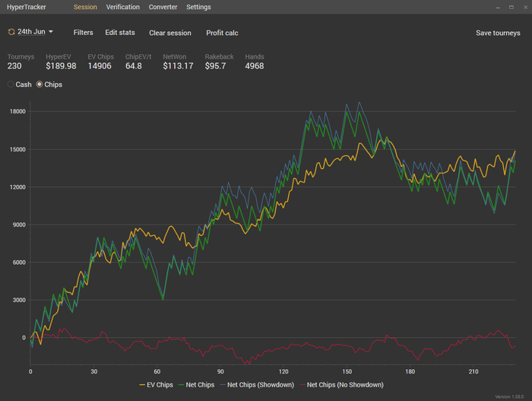Click the Rakeback value $95.7

(x=215, y=66)
